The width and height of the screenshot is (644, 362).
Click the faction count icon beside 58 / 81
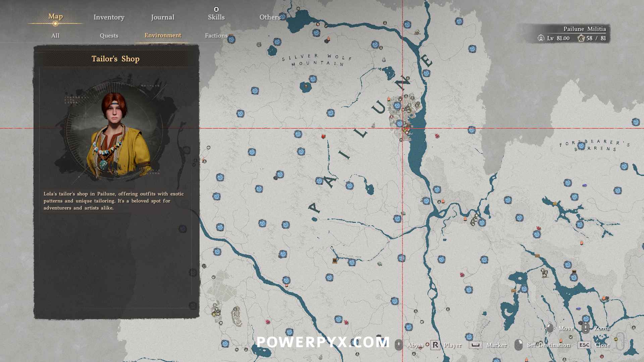(581, 38)
